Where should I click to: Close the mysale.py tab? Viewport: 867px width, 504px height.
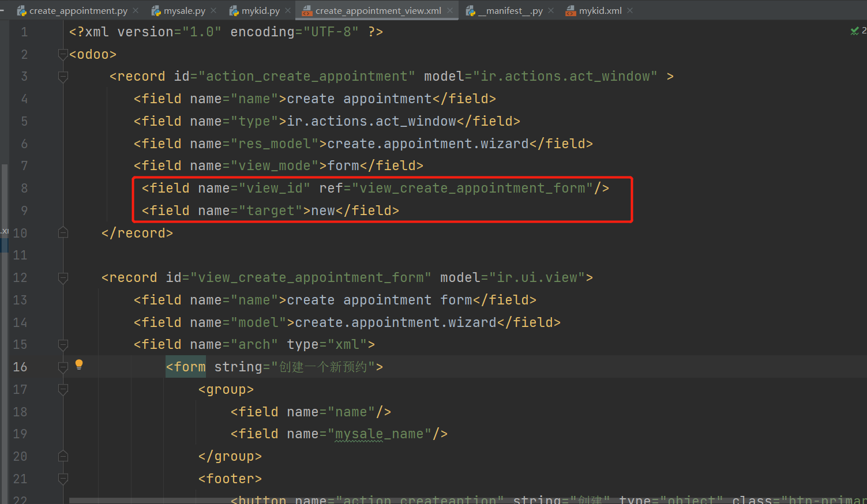point(213,10)
